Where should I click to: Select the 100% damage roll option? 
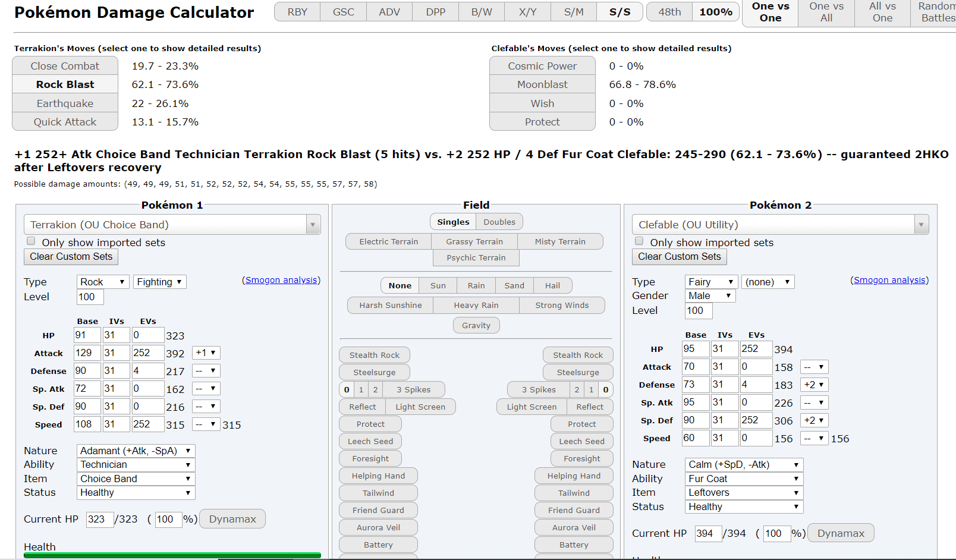tap(716, 12)
